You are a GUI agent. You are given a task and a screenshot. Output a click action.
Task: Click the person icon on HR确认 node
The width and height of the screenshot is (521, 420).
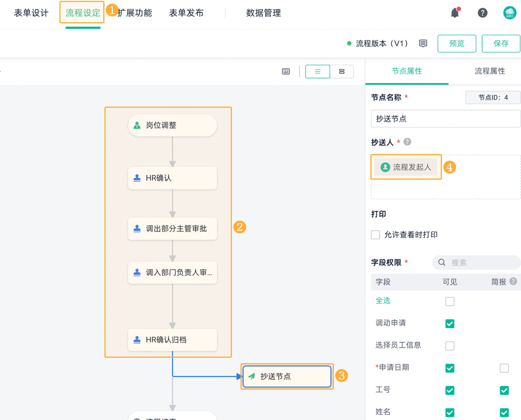pos(137,178)
